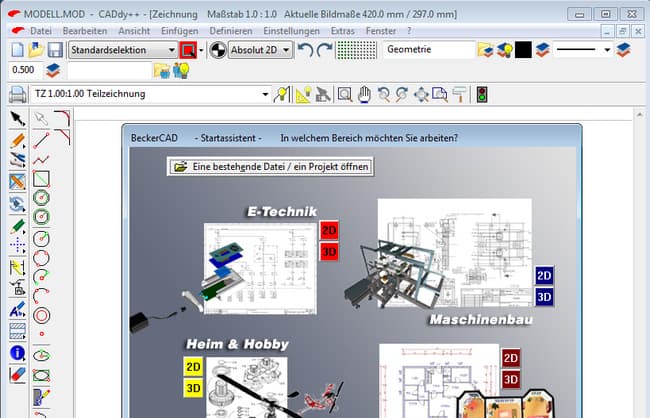
Task: Toggle the green dotted grid display
Action: click(357, 50)
